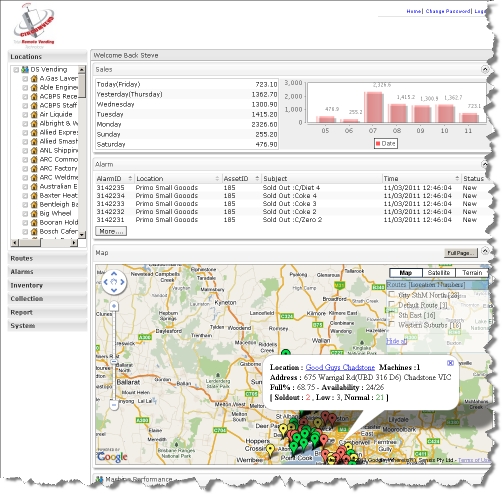Pan the map down with the arrow

point(114,290)
